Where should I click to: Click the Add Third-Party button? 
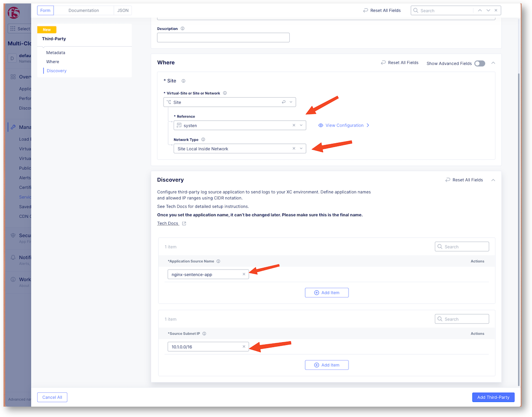[493, 398]
